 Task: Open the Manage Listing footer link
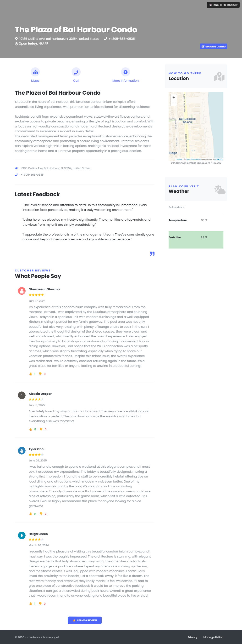213,637
